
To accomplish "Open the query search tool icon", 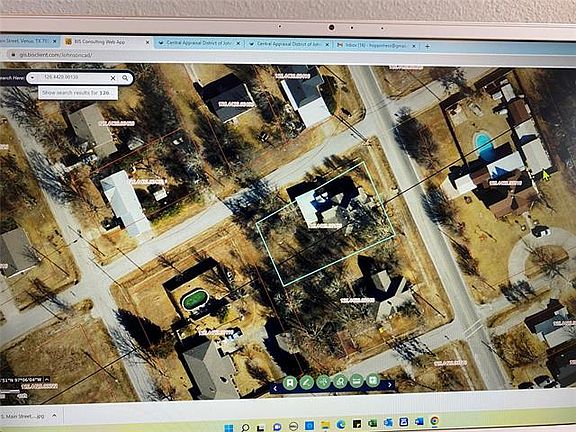I will pos(340,381).
